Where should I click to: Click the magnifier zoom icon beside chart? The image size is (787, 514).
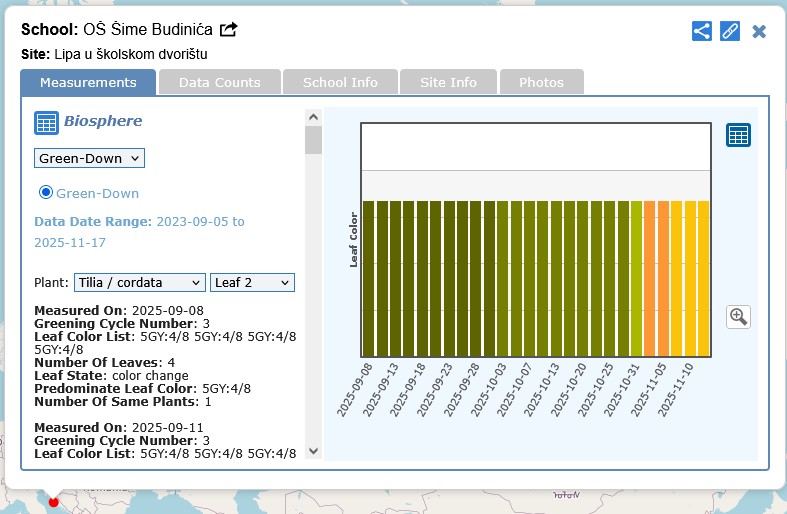pos(738,317)
